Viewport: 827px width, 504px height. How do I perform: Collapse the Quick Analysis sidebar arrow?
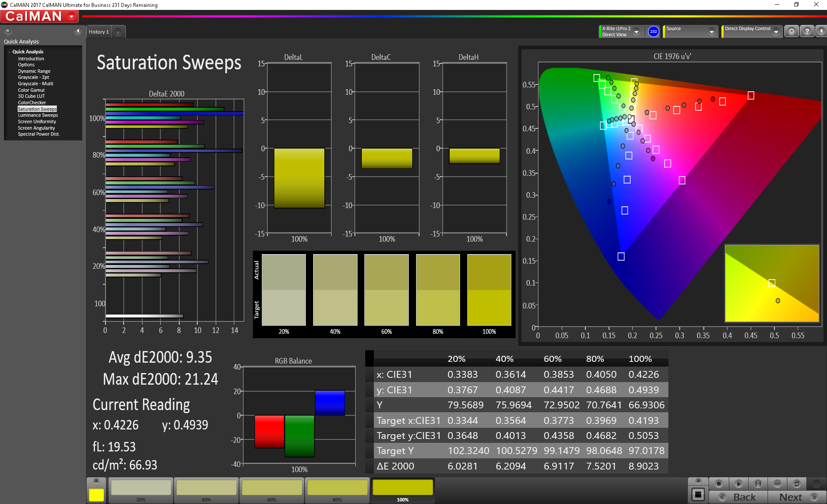(x=78, y=31)
